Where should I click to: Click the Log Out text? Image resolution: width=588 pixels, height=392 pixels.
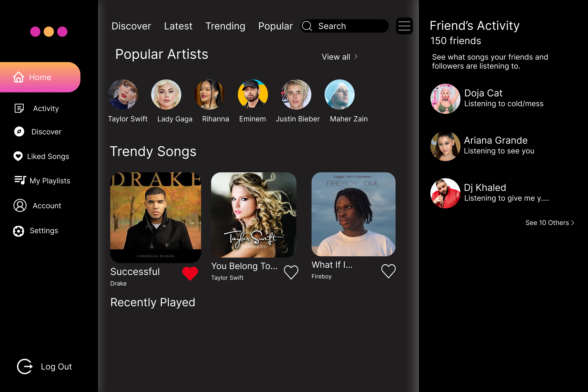[56, 366]
